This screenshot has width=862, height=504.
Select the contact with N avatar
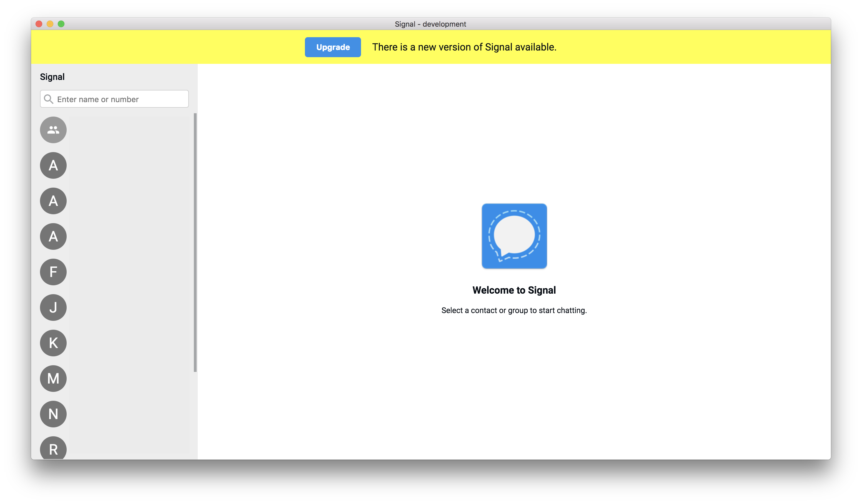[x=53, y=414]
